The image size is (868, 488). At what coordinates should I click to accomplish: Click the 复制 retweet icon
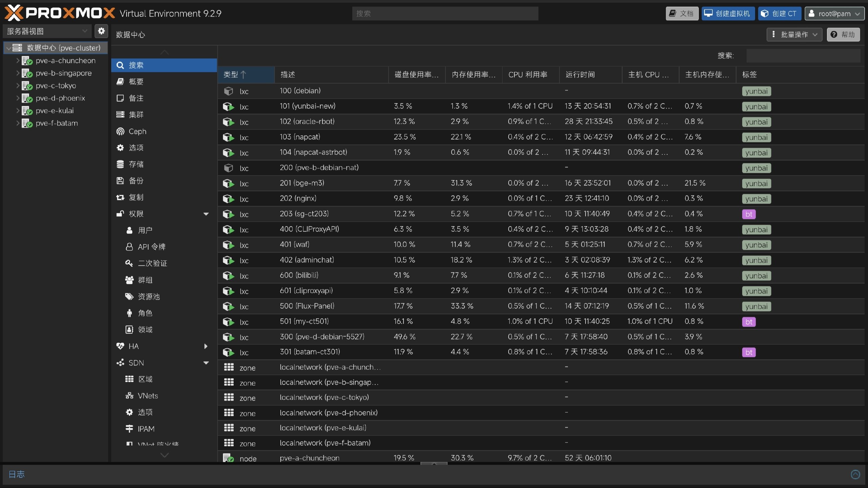click(120, 198)
